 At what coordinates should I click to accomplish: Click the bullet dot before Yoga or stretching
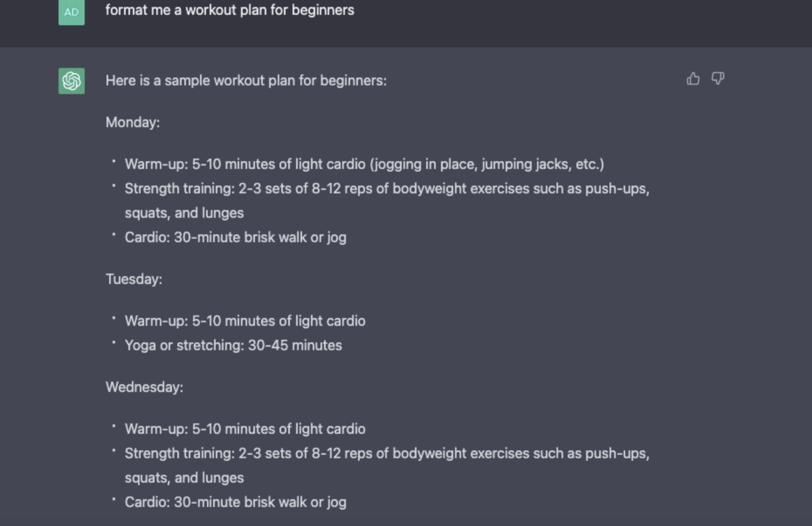coord(114,342)
